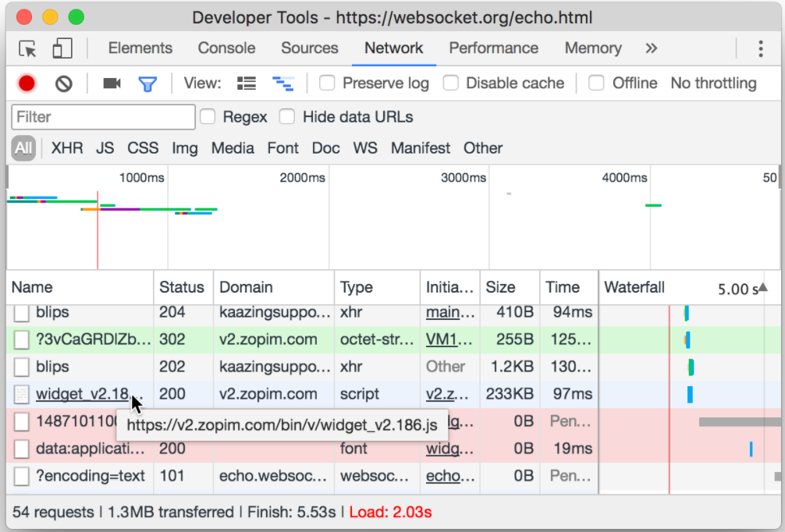The height and width of the screenshot is (532, 785).
Task: Click the 233KB size cell
Action: (510, 395)
